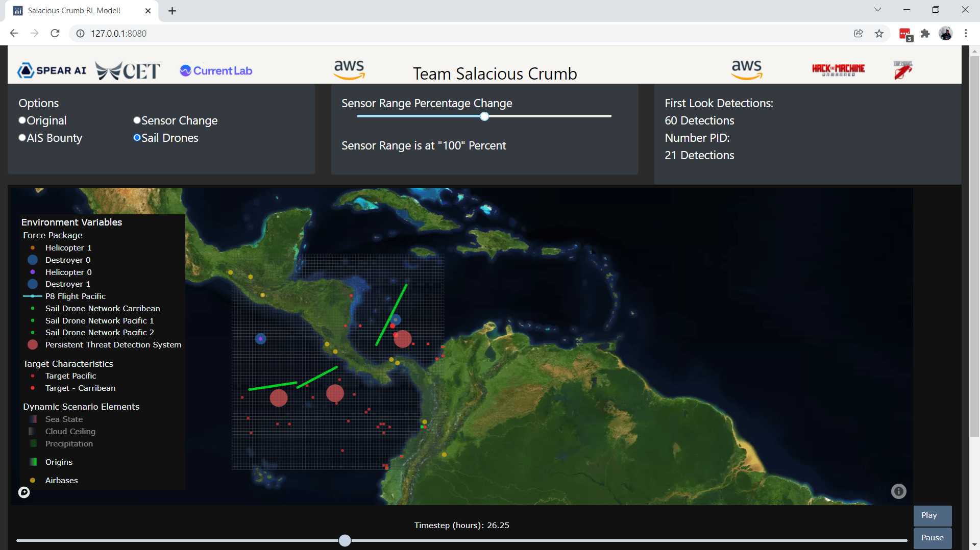
Task: Select the Original radio option
Action: click(22, 120)
